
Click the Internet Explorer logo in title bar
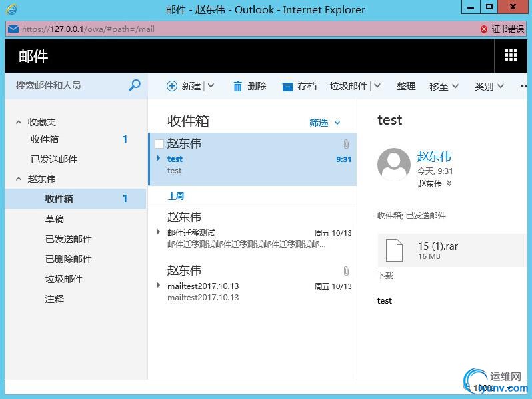[x=11, y=9]
